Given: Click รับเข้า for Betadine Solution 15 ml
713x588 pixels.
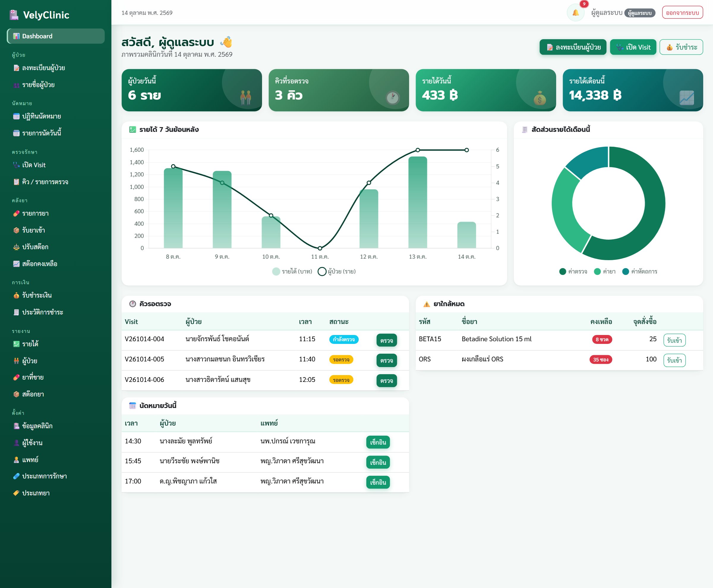Looking at the screenshot, I should click(674, 340).
